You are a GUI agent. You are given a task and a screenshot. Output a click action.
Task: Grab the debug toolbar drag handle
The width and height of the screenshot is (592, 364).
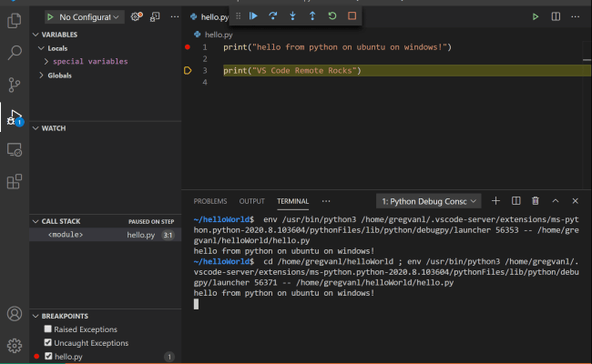point(239,15)
